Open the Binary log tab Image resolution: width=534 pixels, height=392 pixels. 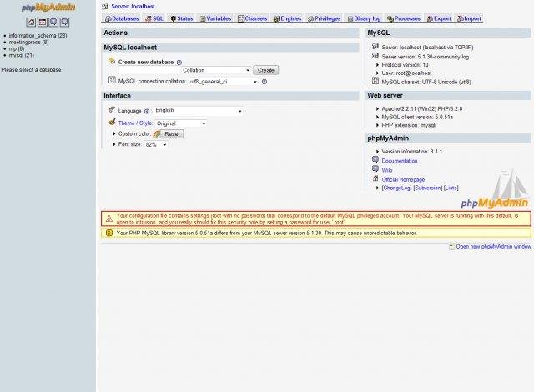coord(364,18)
